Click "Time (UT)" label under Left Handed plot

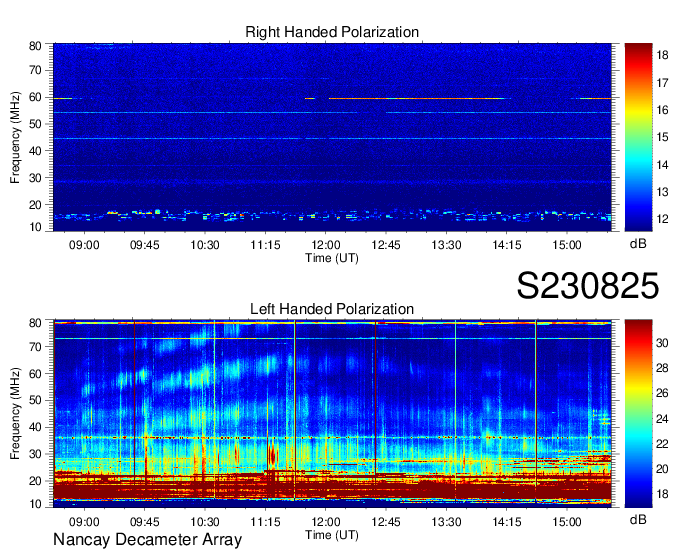(332, 535)
